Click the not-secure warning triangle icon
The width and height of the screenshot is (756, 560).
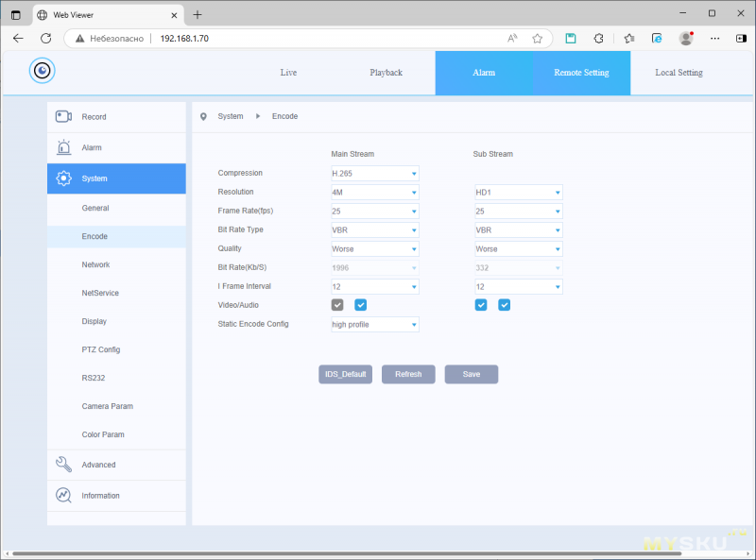pos(80,39)
